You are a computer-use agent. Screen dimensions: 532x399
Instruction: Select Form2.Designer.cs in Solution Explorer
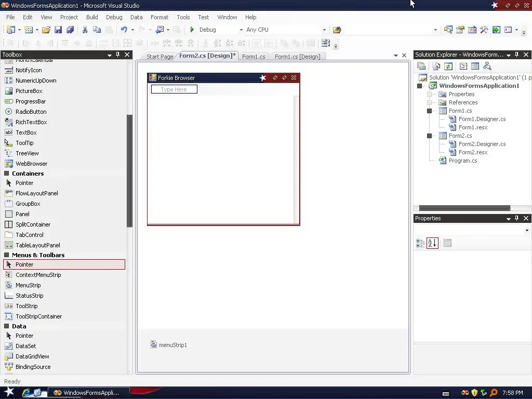pyautogui.click(x=482, y=144)
